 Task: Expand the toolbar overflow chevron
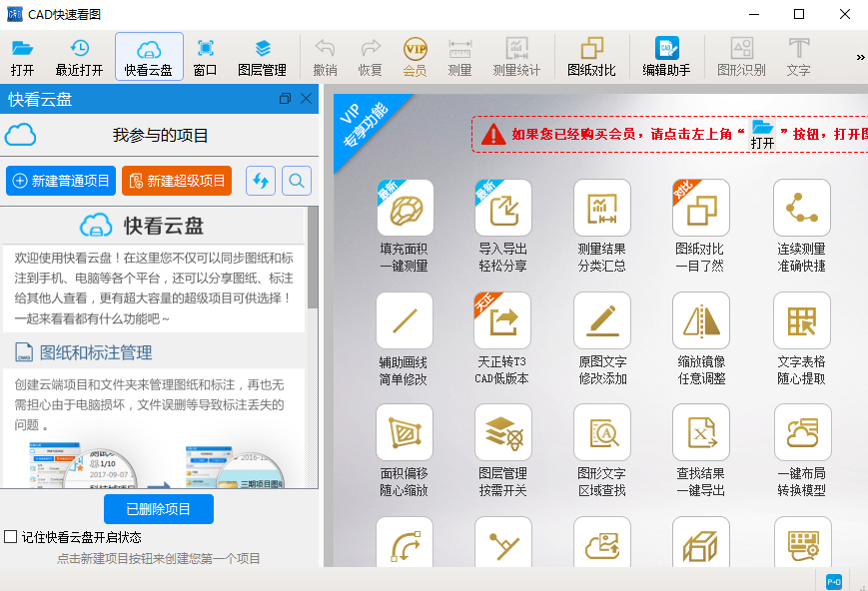pos(860,57)
